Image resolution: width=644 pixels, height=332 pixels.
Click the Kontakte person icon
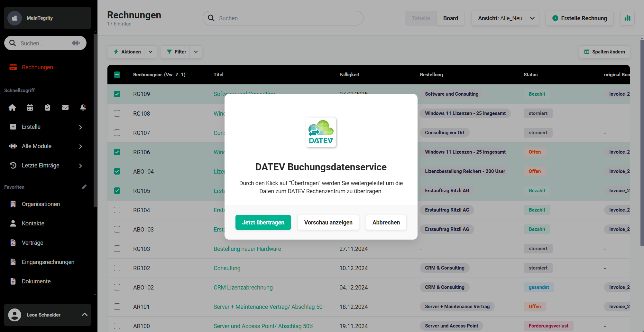coord(13,223)
